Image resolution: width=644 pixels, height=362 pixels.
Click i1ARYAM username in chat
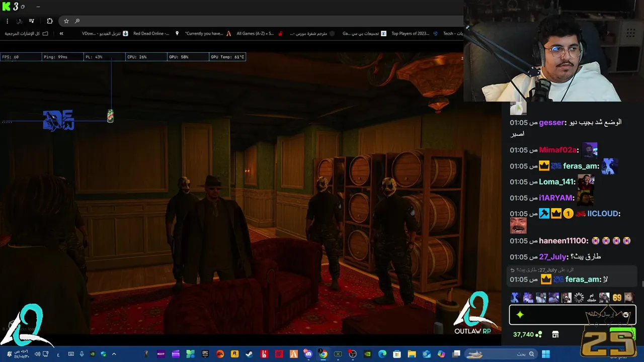click(556, 198)
